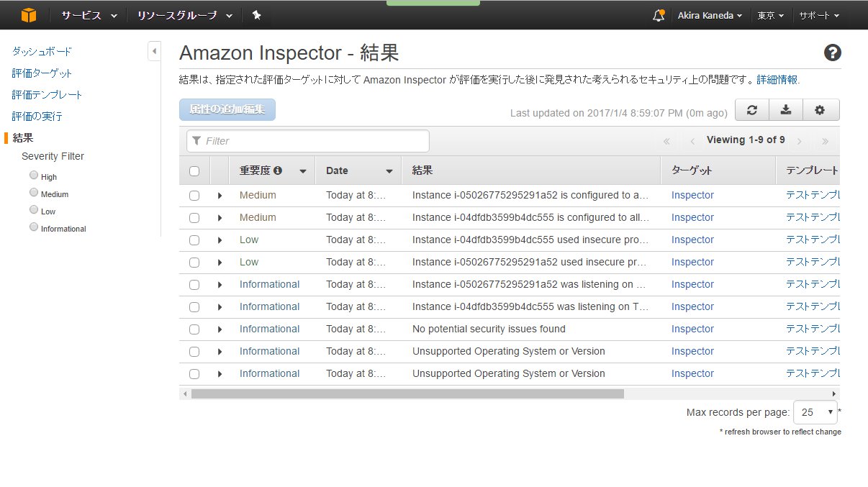Expand the first Medium finding row

click(219, 195)
